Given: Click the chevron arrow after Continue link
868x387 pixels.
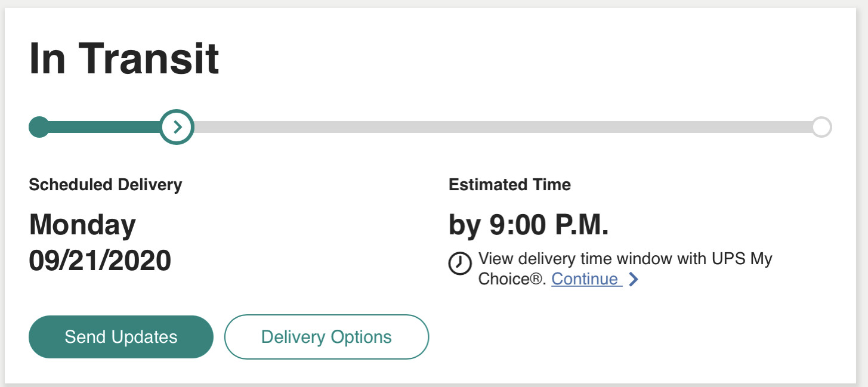Looking at the screenshot, I should tap(634, 279).
